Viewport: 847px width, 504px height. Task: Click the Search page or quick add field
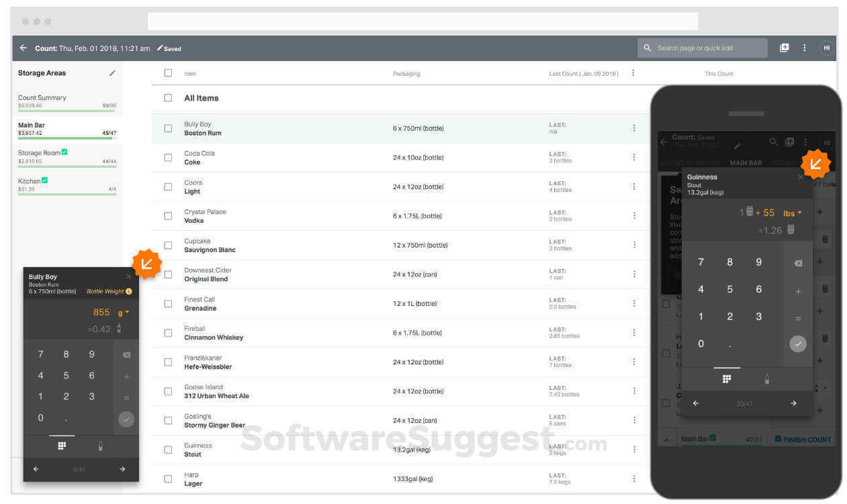point(702,48)
